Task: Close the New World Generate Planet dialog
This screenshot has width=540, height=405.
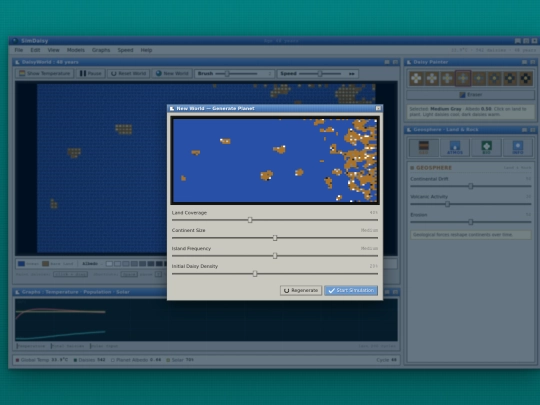Action: [378, 108]
